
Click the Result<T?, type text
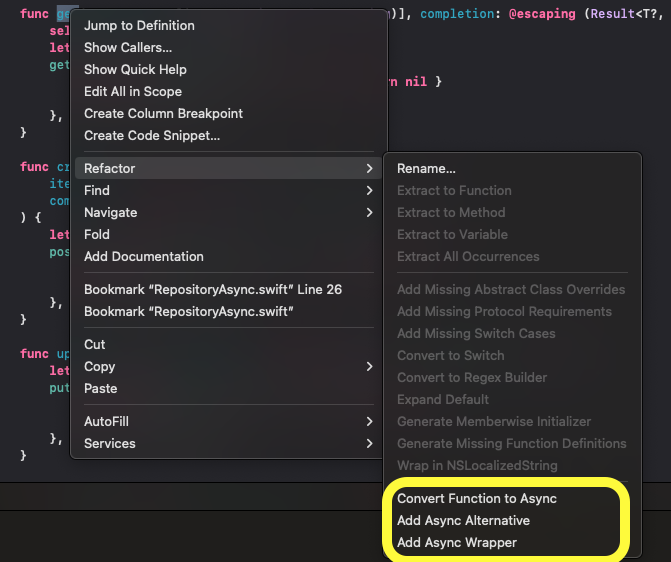tap(627, 14)
